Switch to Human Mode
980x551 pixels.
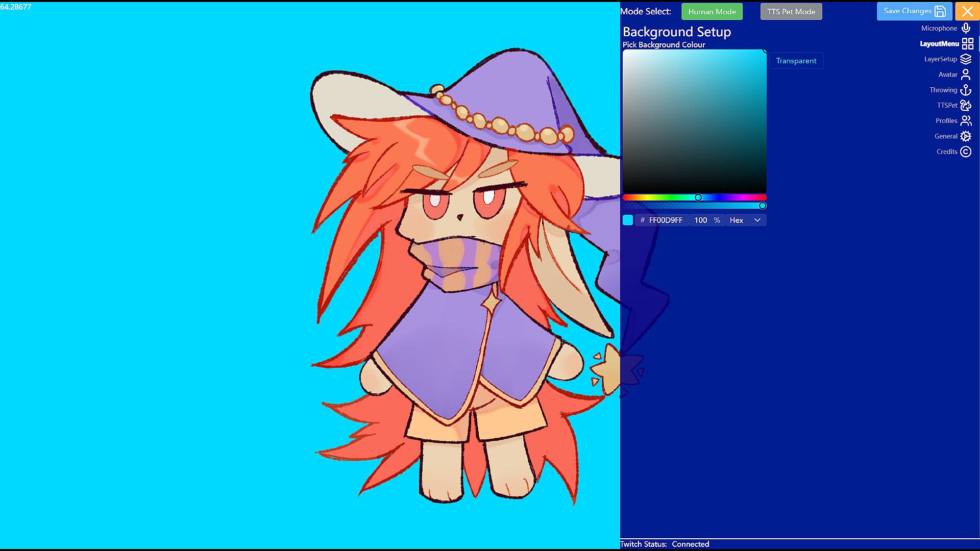point(712,12)
